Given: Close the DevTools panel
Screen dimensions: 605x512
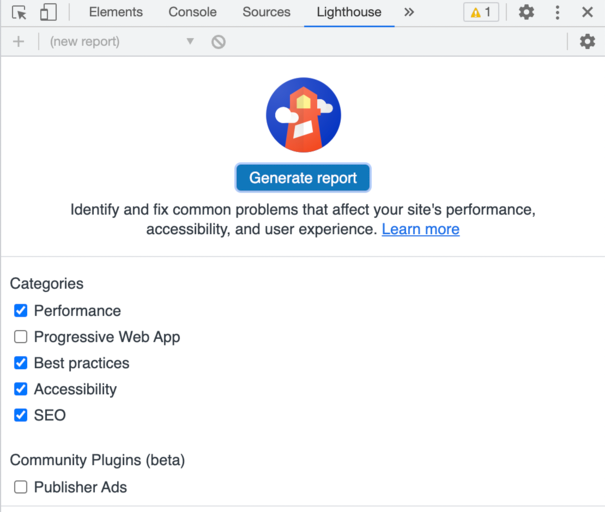Looking at the screenshot, I should (x=587, y=13).
